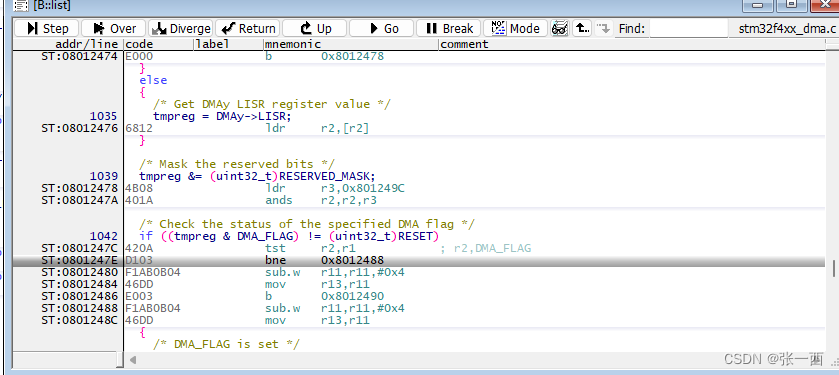Select highlighted ST:0801247E bne row
Image resolution: width=839 pixels, height=375 pixels.
click(x=419, y=261)
